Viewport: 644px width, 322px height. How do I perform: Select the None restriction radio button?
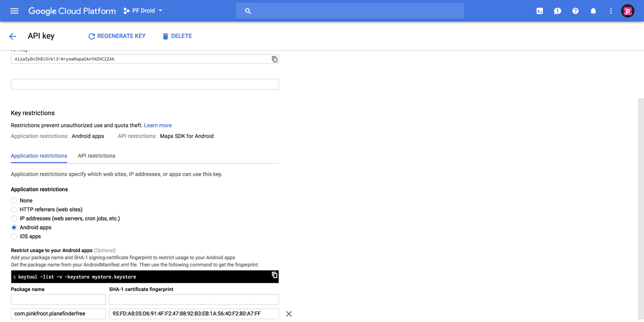pos(14,201)
